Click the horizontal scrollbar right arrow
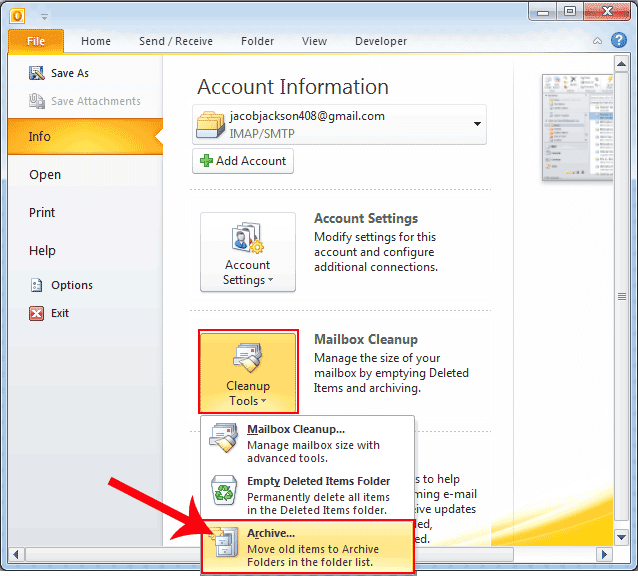This screenshot has width=638, height=576. click(604, 554)
